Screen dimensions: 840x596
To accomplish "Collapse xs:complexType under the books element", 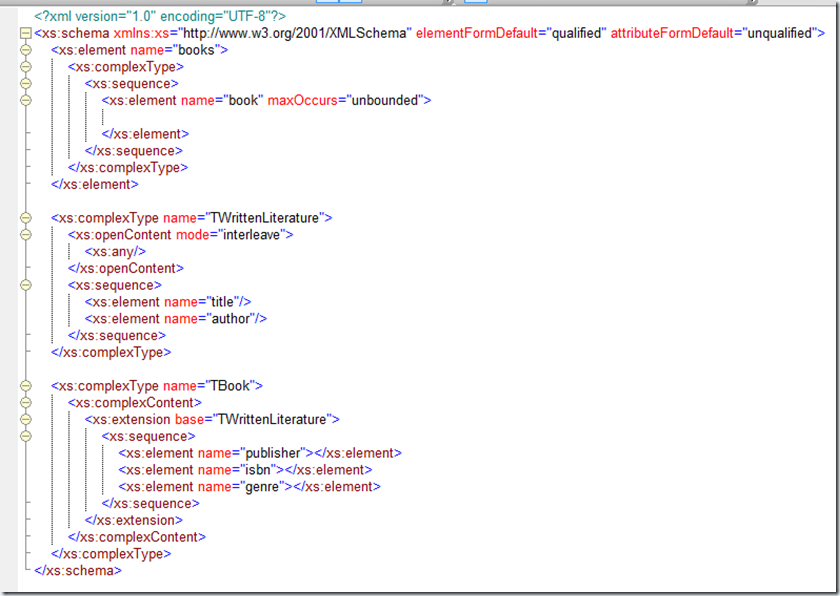I will click(26, 67).
